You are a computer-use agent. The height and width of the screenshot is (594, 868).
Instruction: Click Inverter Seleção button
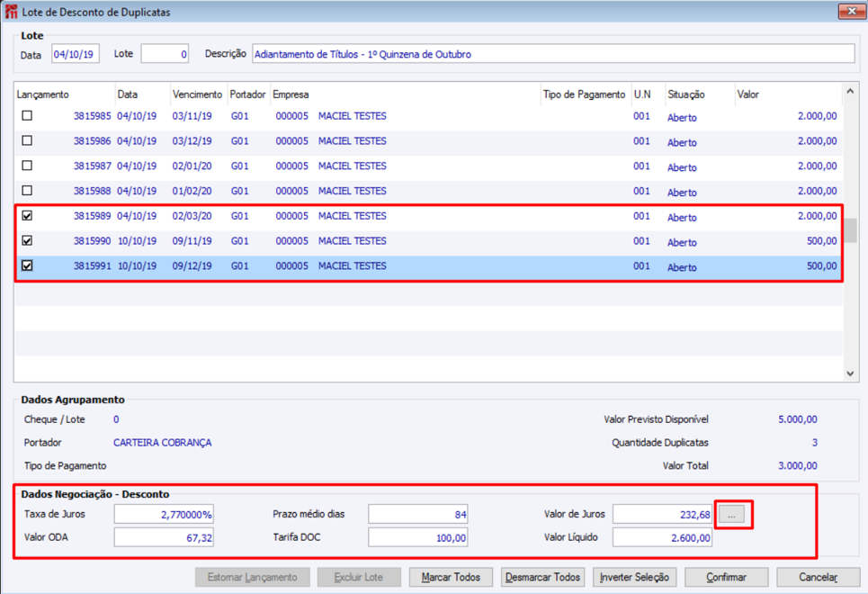pyautogui.click(x=634, y=577)
